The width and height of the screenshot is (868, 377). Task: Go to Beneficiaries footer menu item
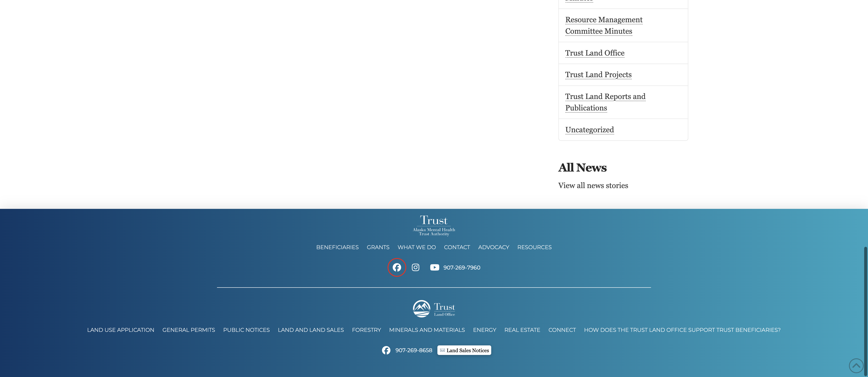(x=337, y=247)
